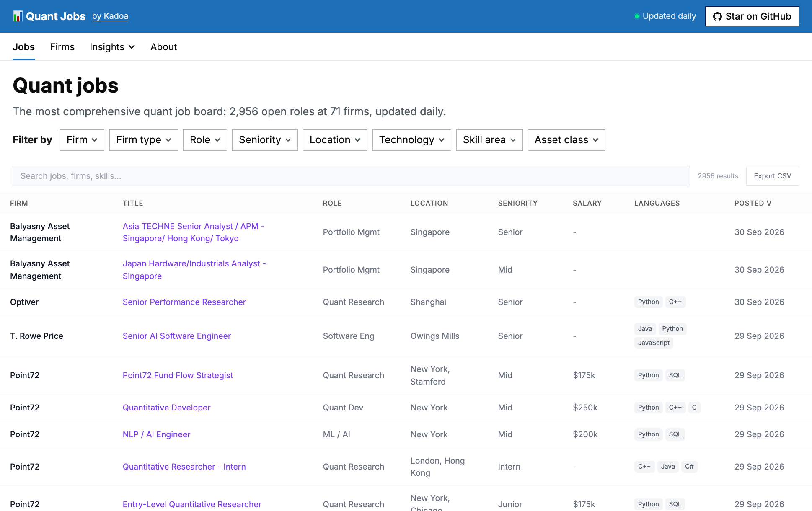
Task: Open the Location filter dropdown
Action: coord(335,140)
